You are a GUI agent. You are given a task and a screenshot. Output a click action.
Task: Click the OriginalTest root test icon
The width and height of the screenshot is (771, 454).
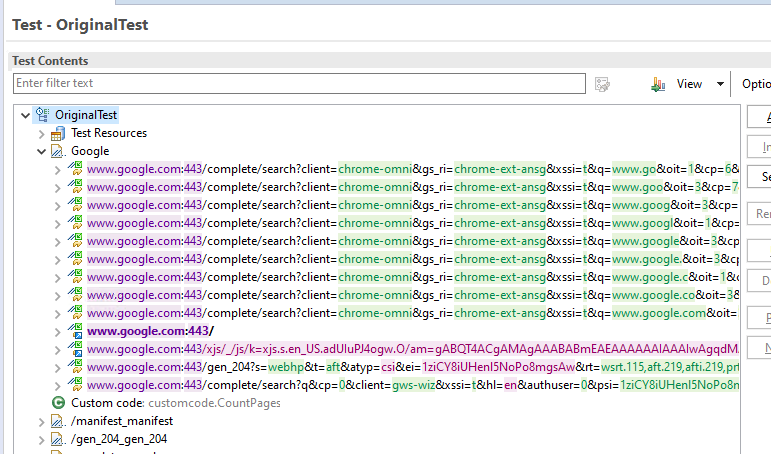click(x=43, y=115)
